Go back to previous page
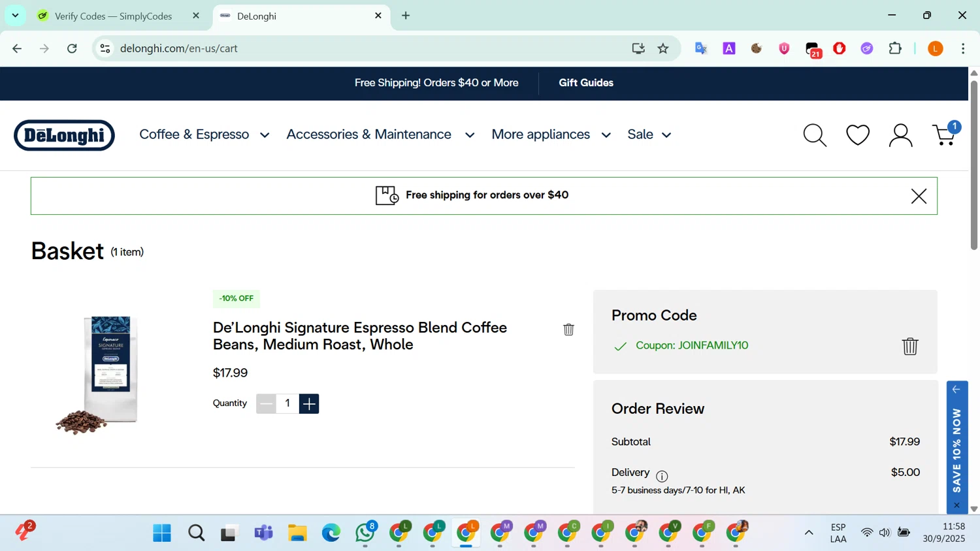This screenshot has height=551, width=980. point(18,48)
